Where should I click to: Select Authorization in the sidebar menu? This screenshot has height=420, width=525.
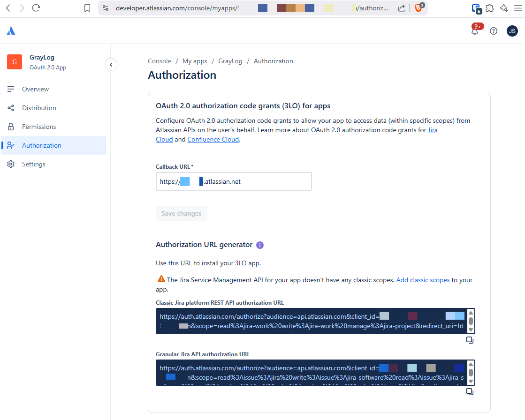pyautogui.click(x=42, y=145)
